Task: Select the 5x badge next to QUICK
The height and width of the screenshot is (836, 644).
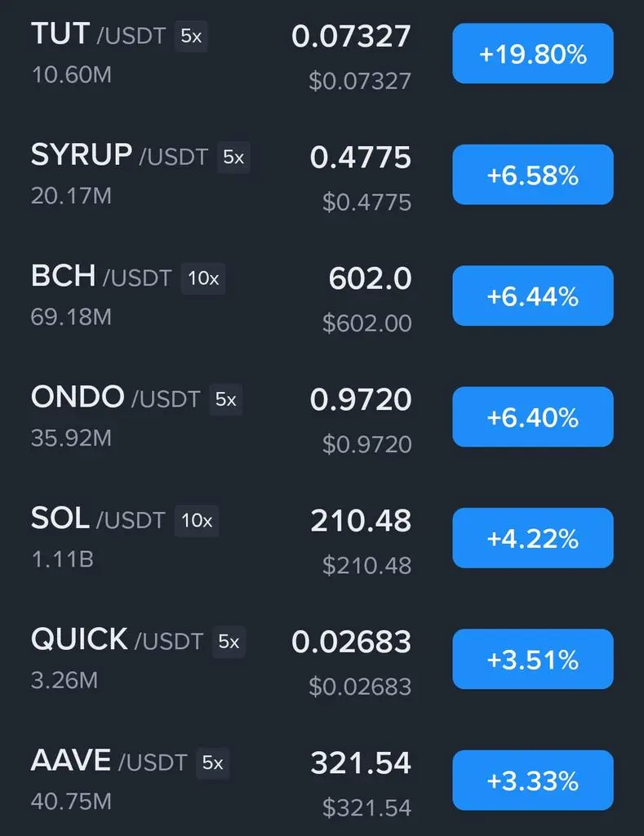Action: point(229,641)
